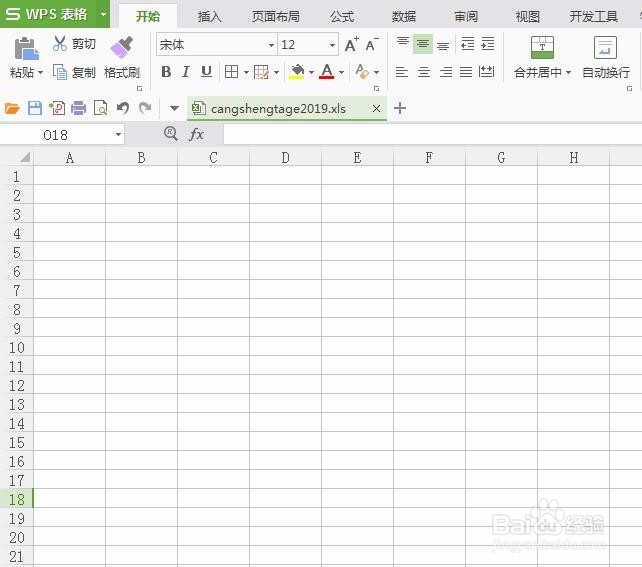This screenshot has height=567, width=642.
Task: Toggle Bold formatting
Action: point(166,72)
